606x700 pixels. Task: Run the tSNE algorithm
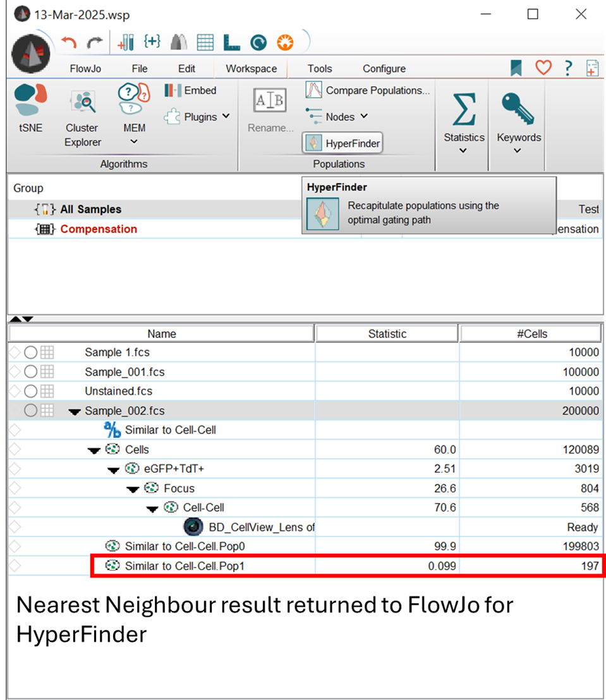pyautogui.click(x=30, y=109)
